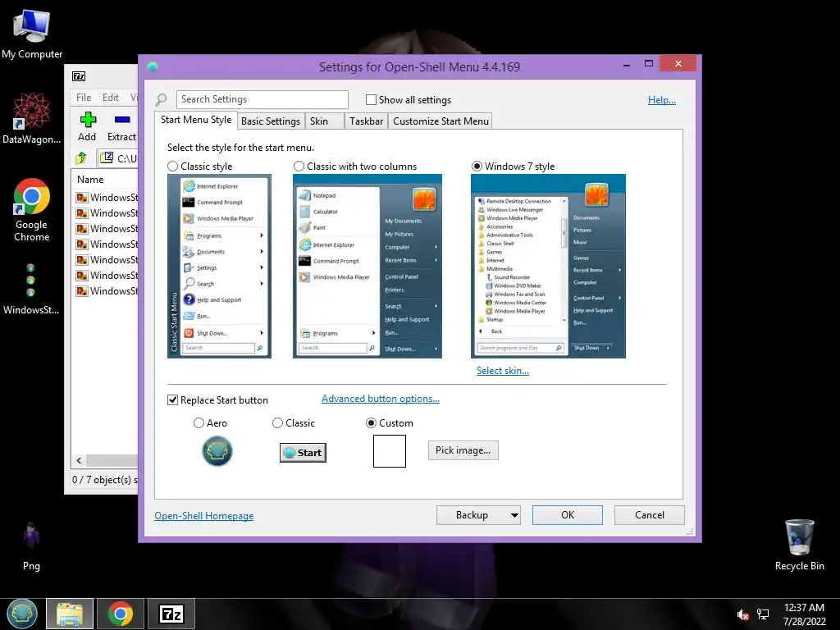Click the Select skin... link
The width and height of the screenshot is (840, 630).
coord(503,371)
